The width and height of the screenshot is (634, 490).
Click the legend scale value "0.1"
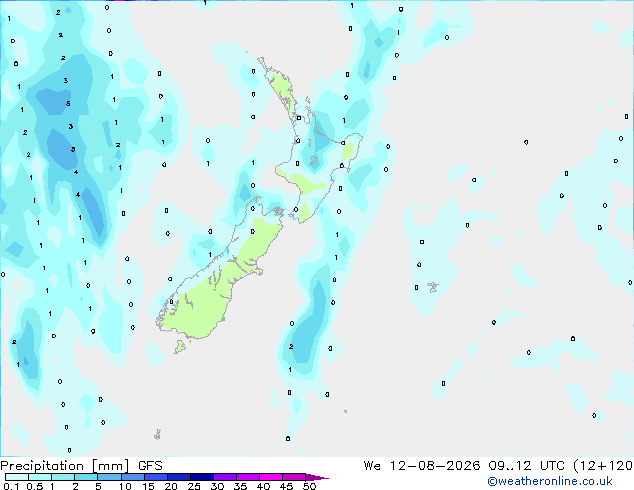(x=11, y=486)
